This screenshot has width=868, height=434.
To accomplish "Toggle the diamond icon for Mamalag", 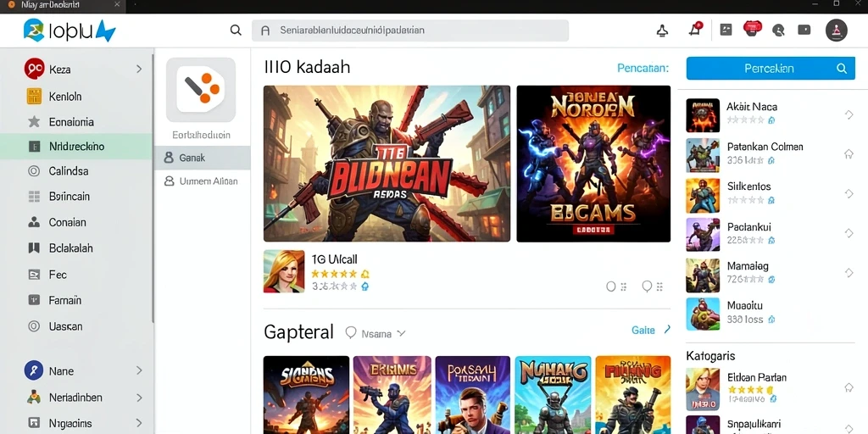I will [849, 272].
